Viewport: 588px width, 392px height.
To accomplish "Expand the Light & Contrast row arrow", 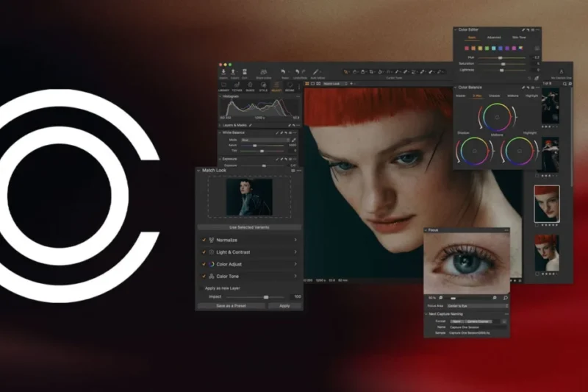I will 295,252.
